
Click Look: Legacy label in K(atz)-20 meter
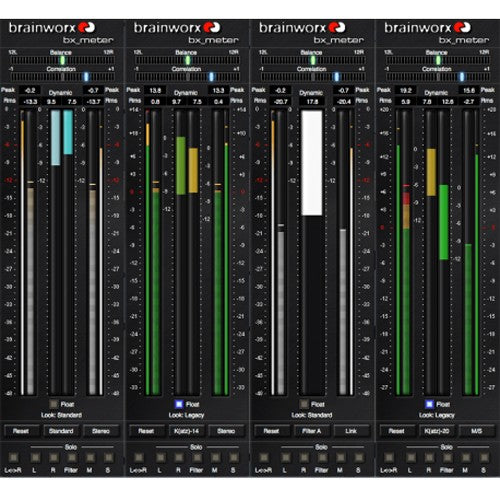(437, 415)
